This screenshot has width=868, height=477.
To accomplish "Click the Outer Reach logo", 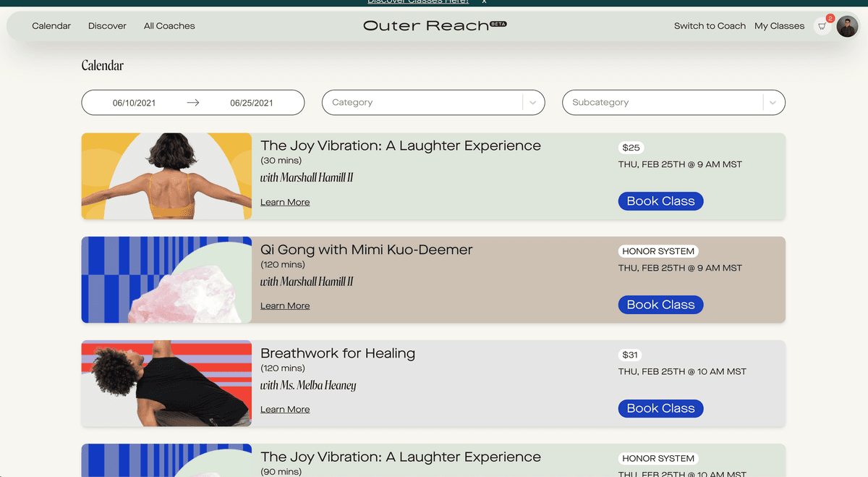I will [x=435, y=25].
